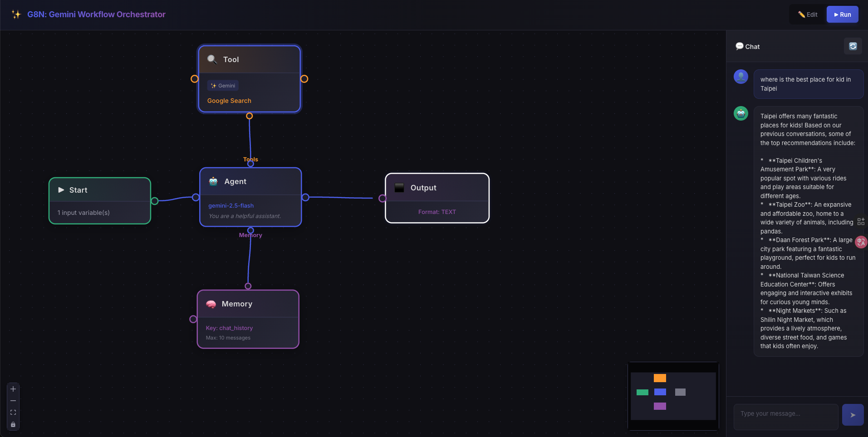This screenshot has height=437, width=868.
Task: Click the blue Agent node in the minimap
Action: click(x=660, y=392)
